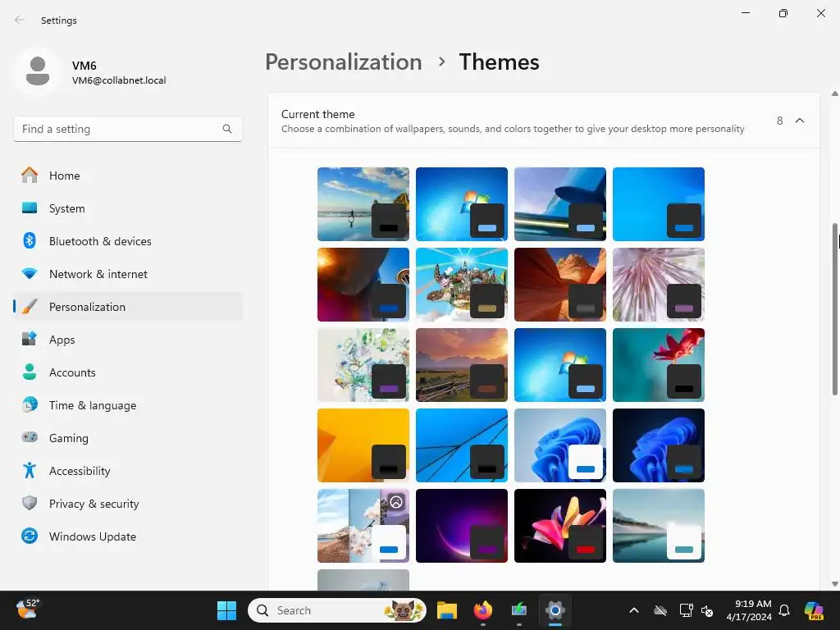Apply the pastel glass flowers theme

coord(363,365)
